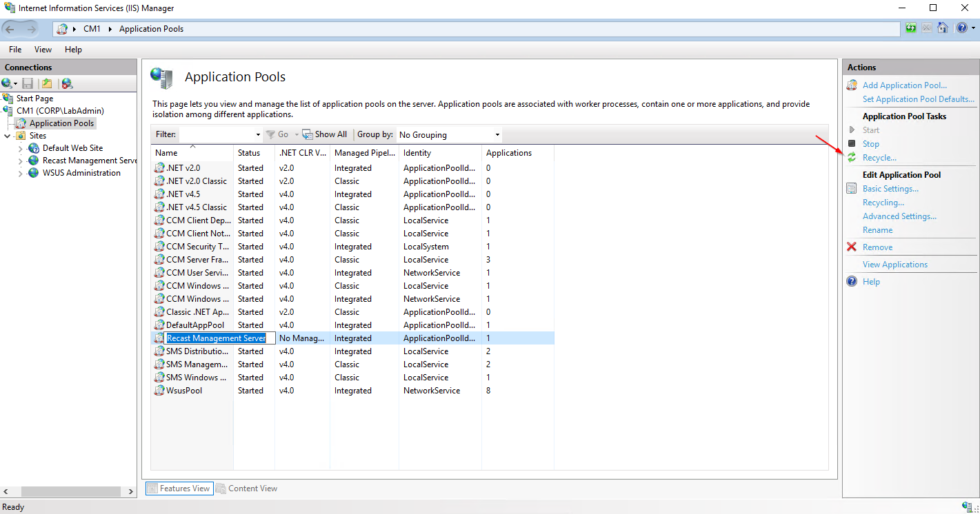980x514 pixels.
Task: Click the Save connections floppy disk icon
Action: (28, 83)
